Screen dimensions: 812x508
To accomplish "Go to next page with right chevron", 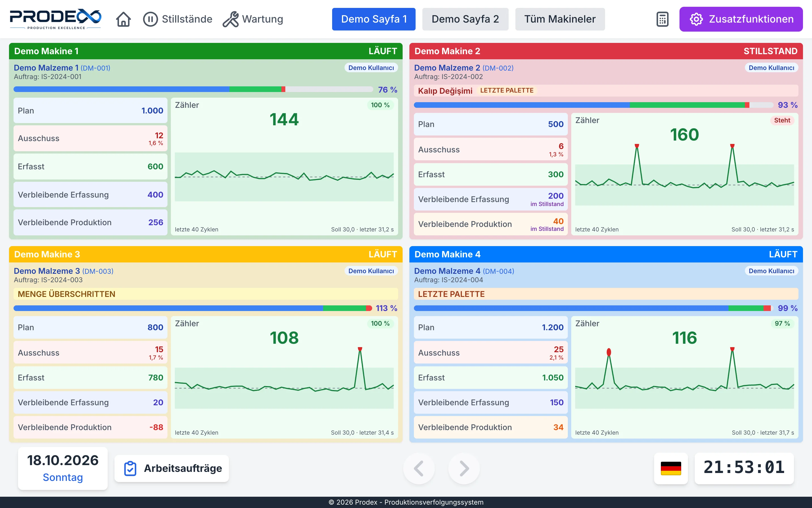I will [x=464, y=468].
